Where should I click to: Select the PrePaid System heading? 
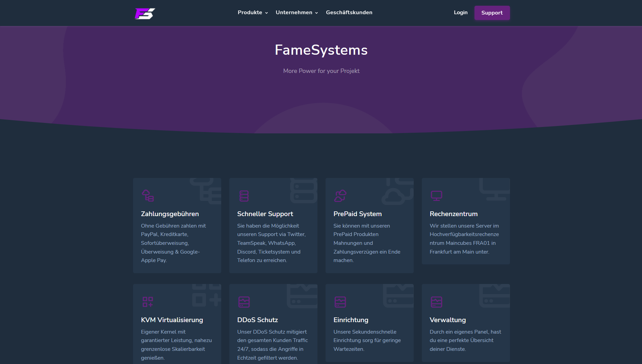point(358,214)
